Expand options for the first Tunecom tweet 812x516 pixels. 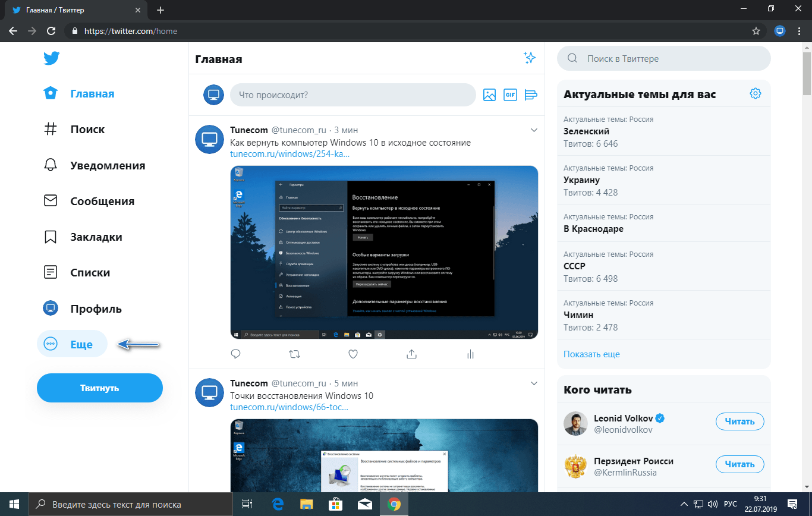coord(533,130)
